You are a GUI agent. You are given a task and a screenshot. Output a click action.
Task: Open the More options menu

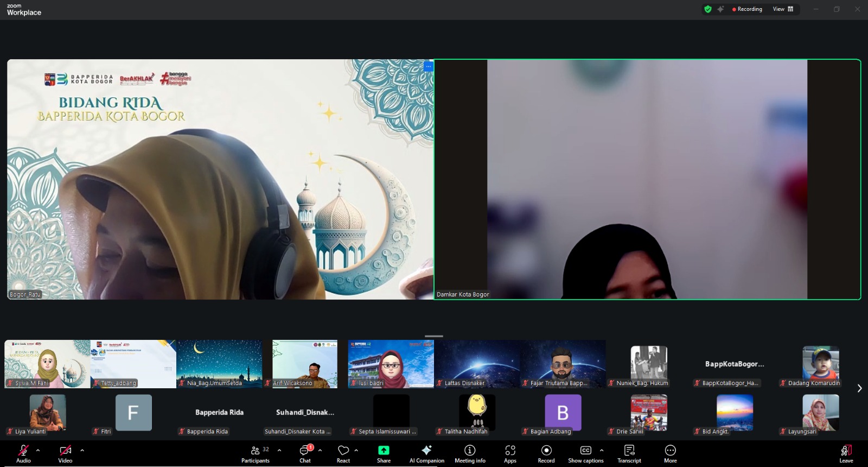point(671,453)
